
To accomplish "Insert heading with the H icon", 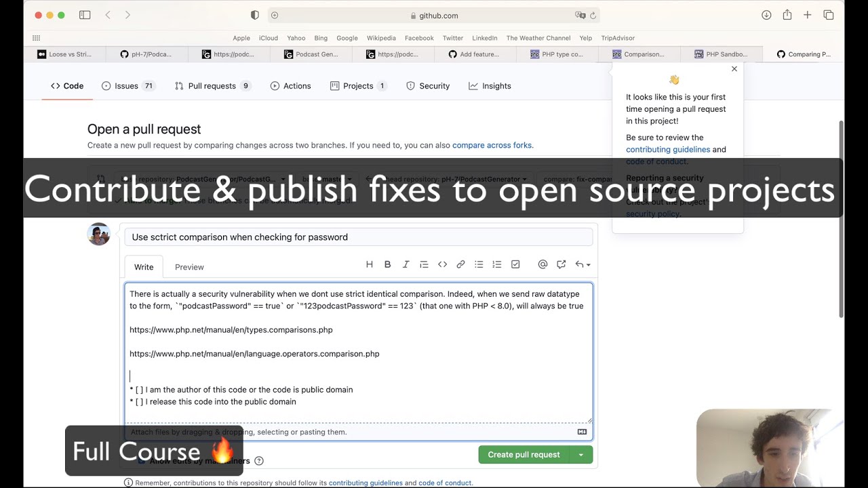I will tap(370, 264).
